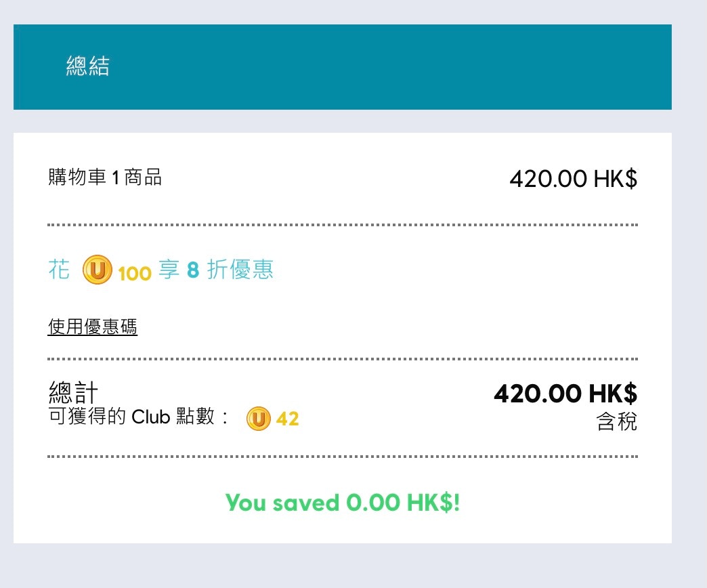Click the gold U coin beside 42
Image resolution: width=707 pixels, height=588 pixels.
pyautogui.click(x=258, y=419)
